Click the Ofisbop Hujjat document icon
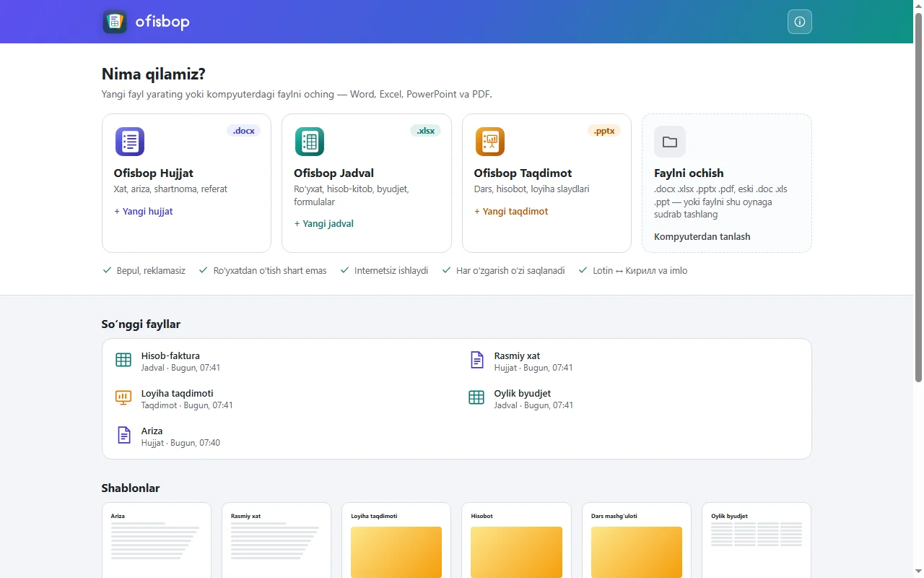924x578 pixels. (x=130, y=142)
